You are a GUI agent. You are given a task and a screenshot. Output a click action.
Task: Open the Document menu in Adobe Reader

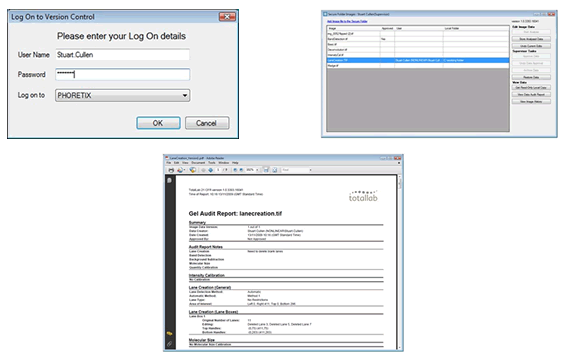(198, 162)
